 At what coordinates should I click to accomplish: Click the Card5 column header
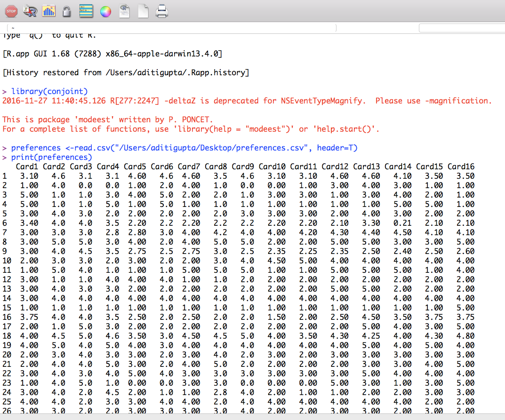(x=135, y=166)
